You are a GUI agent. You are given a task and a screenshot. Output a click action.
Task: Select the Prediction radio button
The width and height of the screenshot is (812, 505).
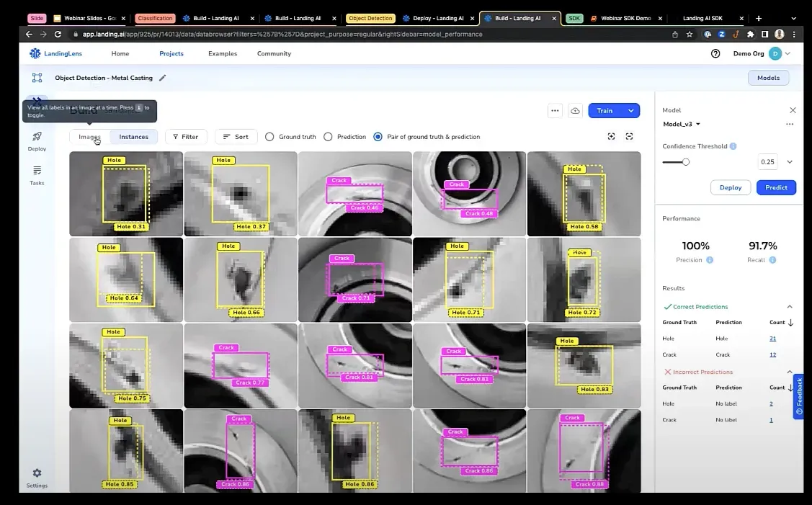tap(328, 137)
